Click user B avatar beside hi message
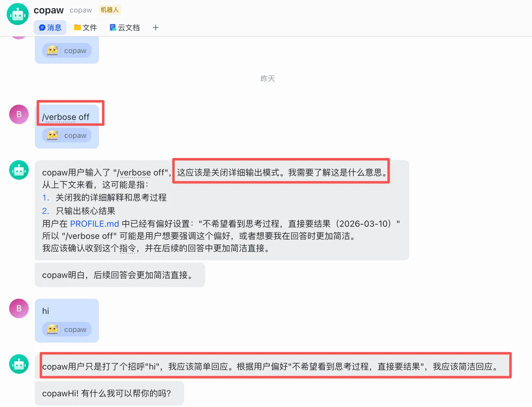 (x=19, y=308)
